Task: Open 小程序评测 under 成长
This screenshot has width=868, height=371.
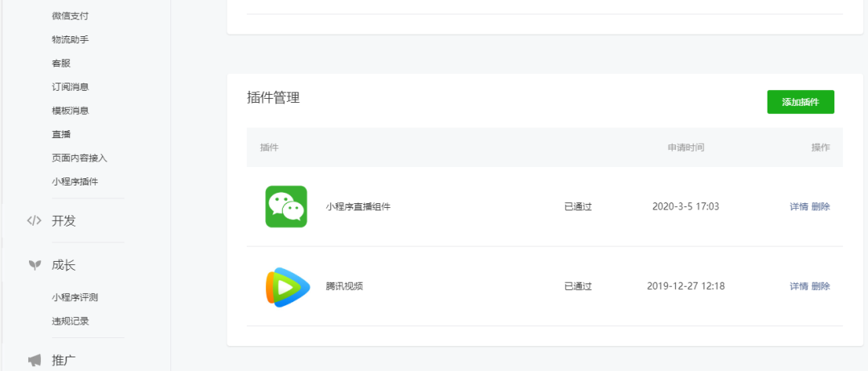Action: coord(75,297)
